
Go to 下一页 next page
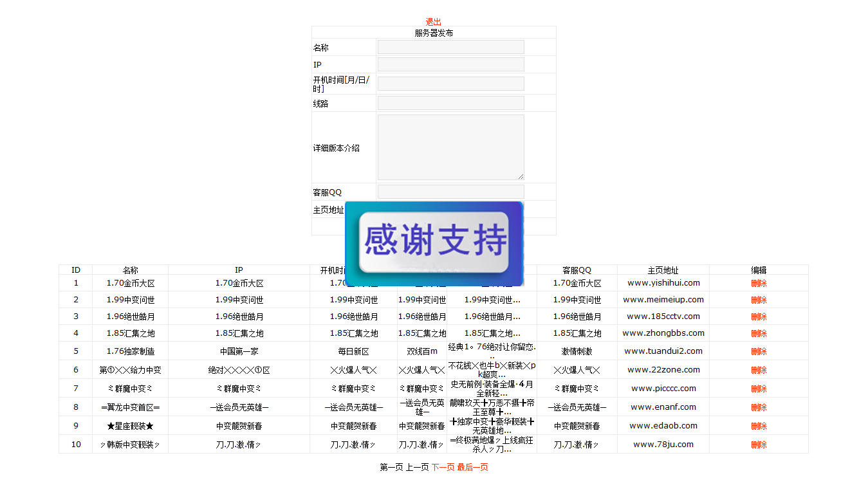(443, 468)
